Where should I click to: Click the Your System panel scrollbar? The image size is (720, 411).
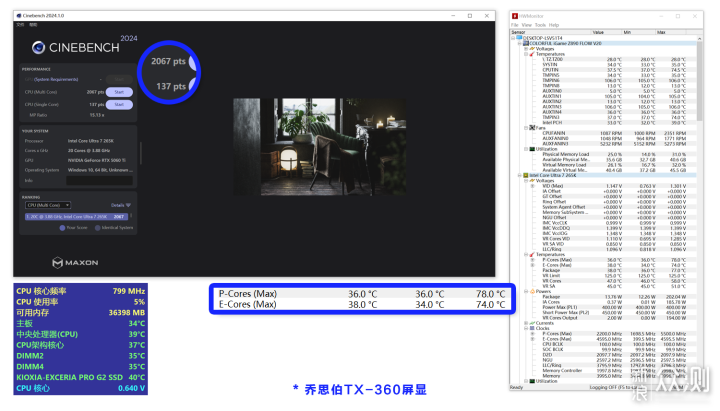141,153
